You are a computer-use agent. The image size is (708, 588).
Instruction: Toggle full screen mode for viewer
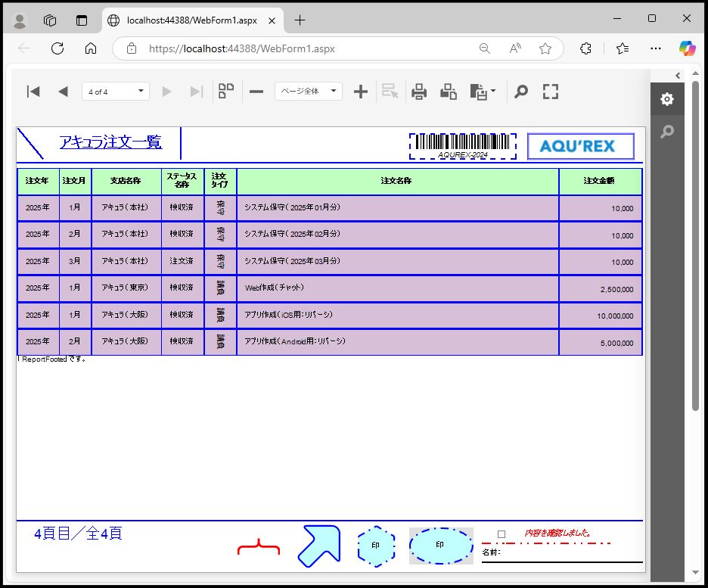[551, 92]
